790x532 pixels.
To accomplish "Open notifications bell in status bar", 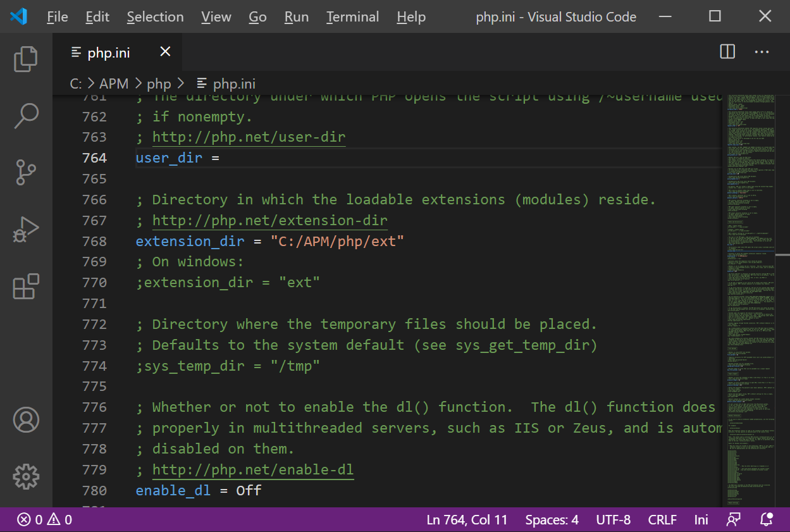I will point(767,520).
